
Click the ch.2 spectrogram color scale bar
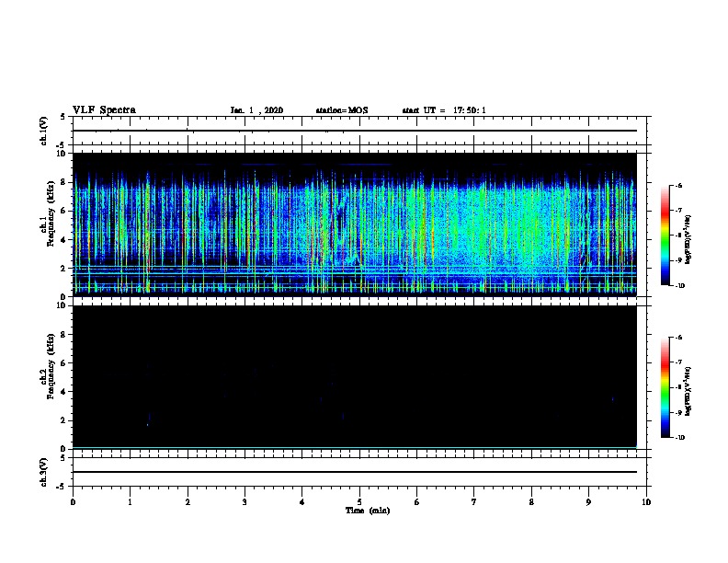665,387
